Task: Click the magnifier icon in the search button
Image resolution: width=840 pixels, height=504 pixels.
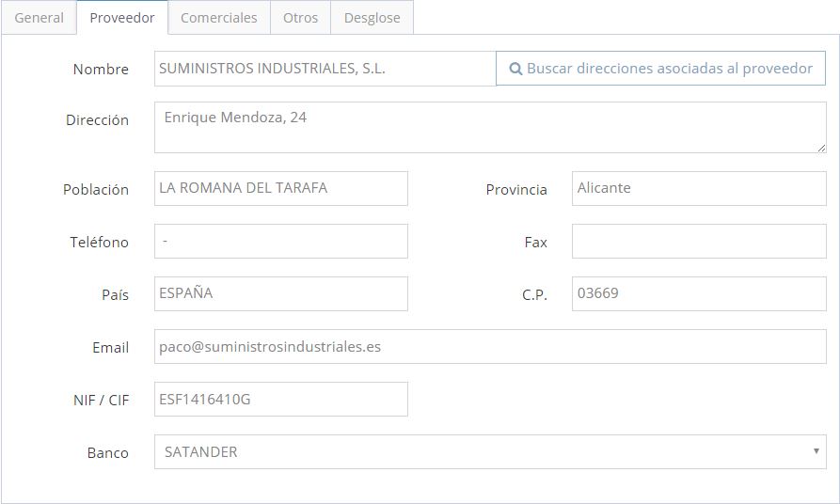Action: click(515, 69)
